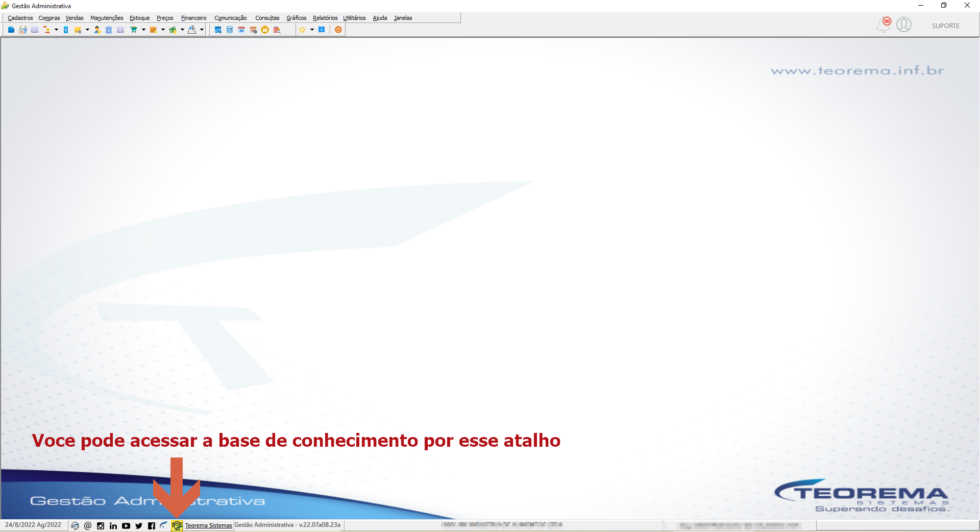
Task: Click the yellow star favorites icon
Action: 302,30
